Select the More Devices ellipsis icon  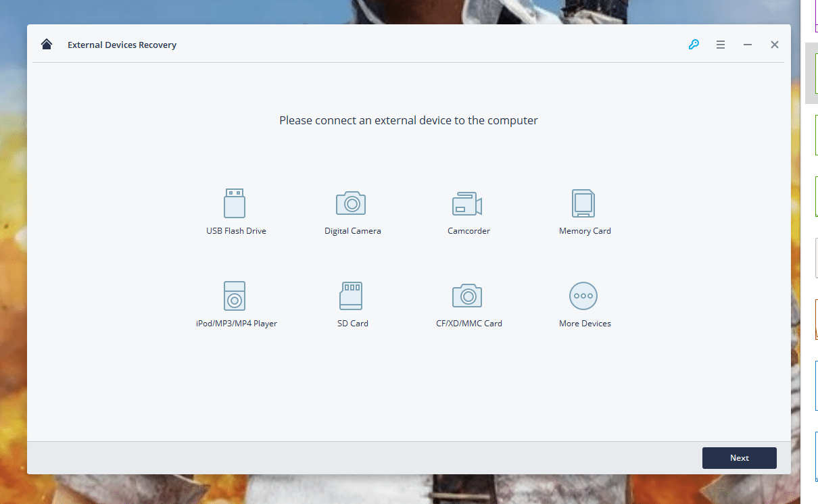point(583,296)
